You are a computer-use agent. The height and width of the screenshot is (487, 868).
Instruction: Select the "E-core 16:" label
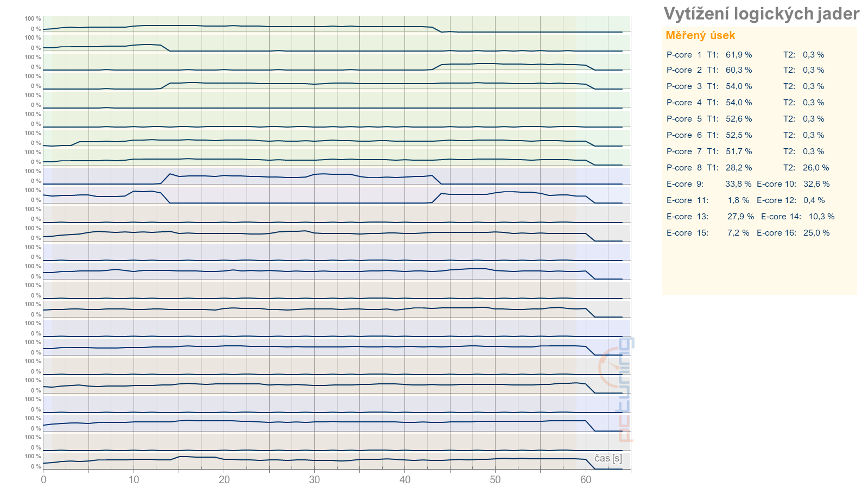[776, 233]
